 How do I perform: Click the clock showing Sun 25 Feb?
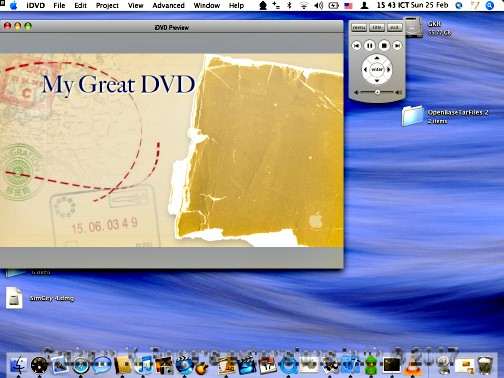click(413, 5)
